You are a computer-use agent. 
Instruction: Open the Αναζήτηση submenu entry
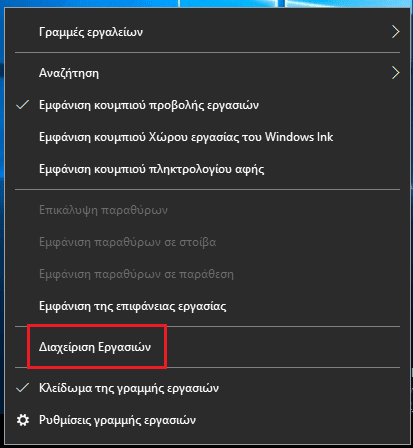point(207,73)
